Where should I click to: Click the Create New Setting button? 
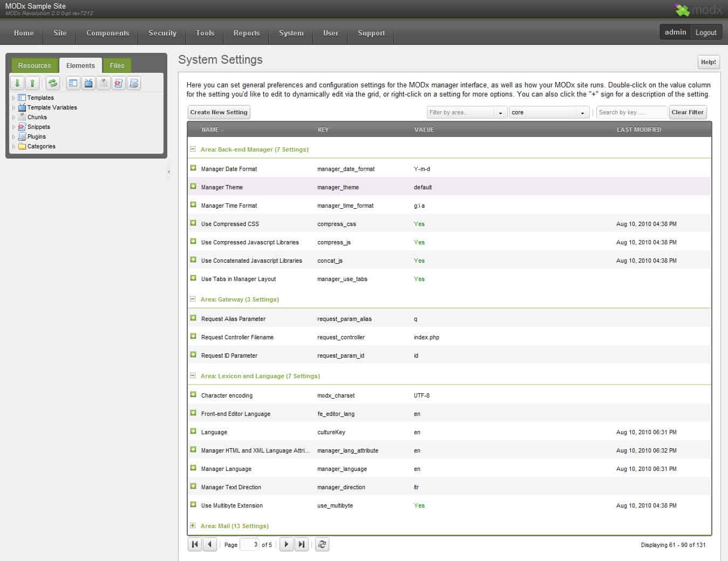219,112
